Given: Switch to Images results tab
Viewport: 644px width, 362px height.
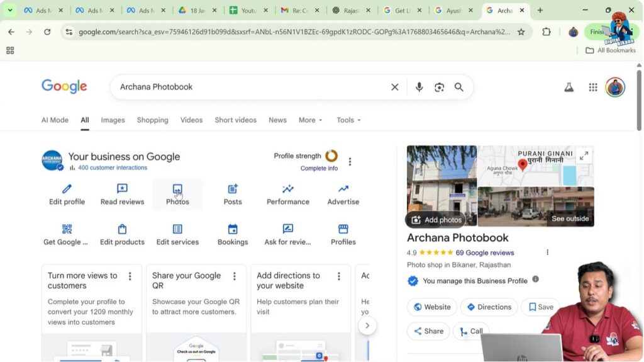Looking at the screenshot, I should (x=113, y=120).
